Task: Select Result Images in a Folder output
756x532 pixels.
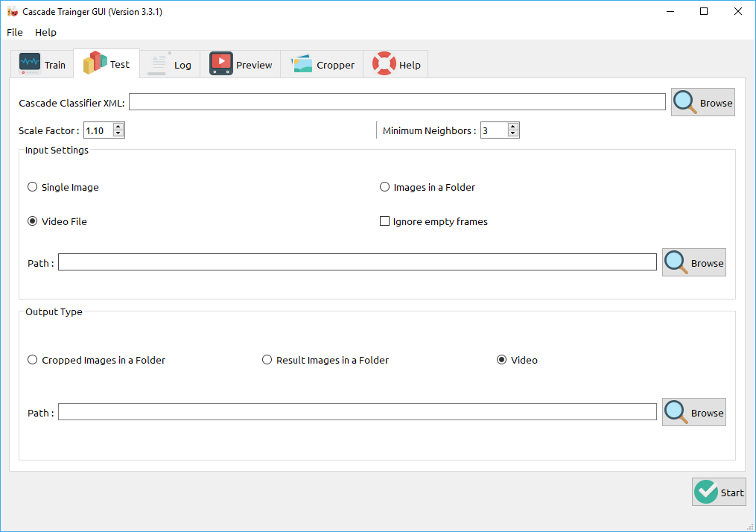Action: click(325, 360)
